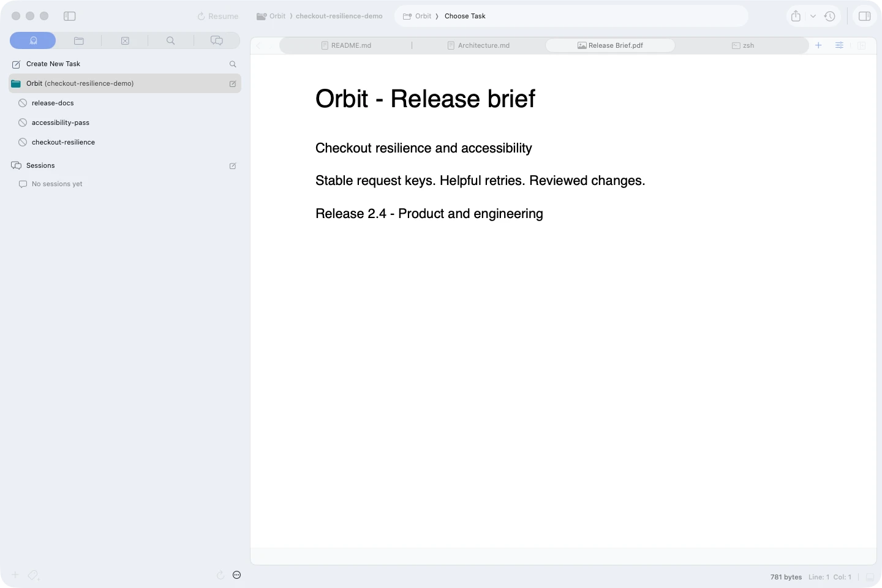Click the Sessions section header
Viewport: 882px width, 588px height.
click(x=40, y=165)
